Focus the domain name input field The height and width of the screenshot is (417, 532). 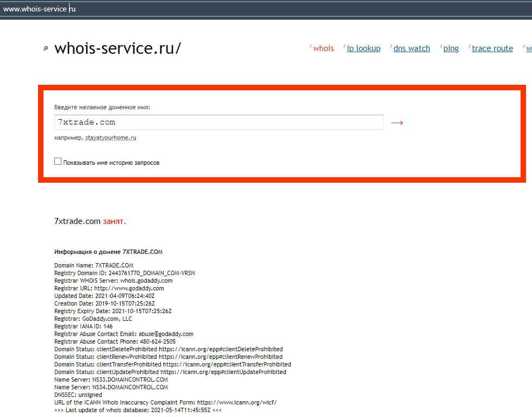click(x=219, y=122)
